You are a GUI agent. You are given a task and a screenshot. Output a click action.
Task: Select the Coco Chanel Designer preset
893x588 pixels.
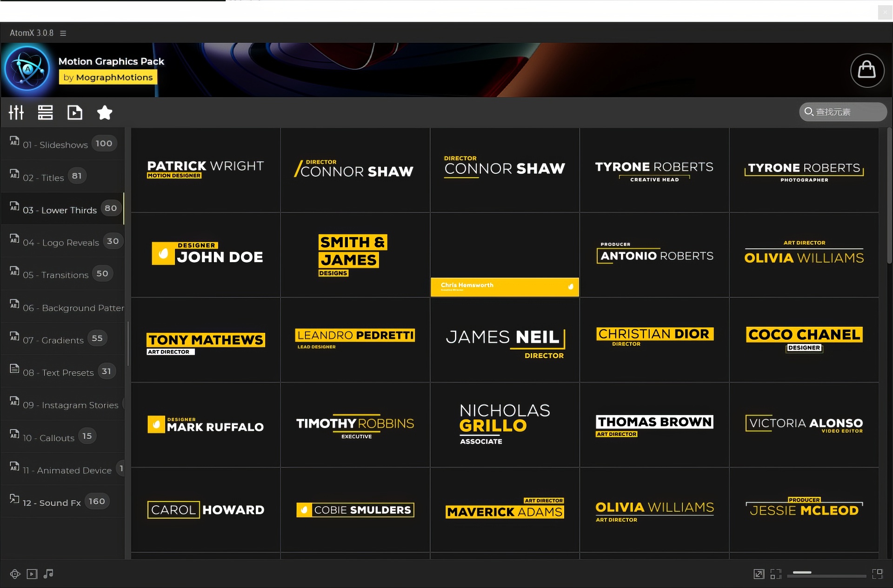(804, 340)
